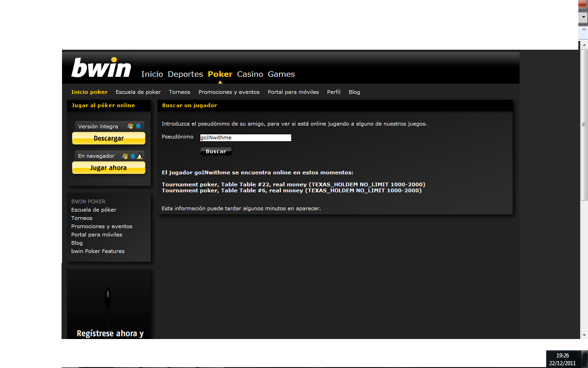Screen dimensions: 588x368
Task: Click the BWIN POKER sidebar heading
Action: coord(88,201)
